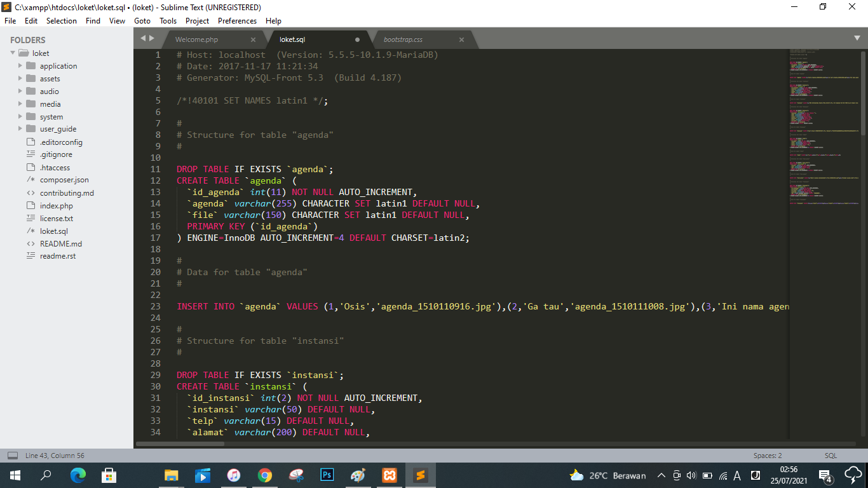Open the File menu
This screenshot has width=868, height=488.
(10, 21)
